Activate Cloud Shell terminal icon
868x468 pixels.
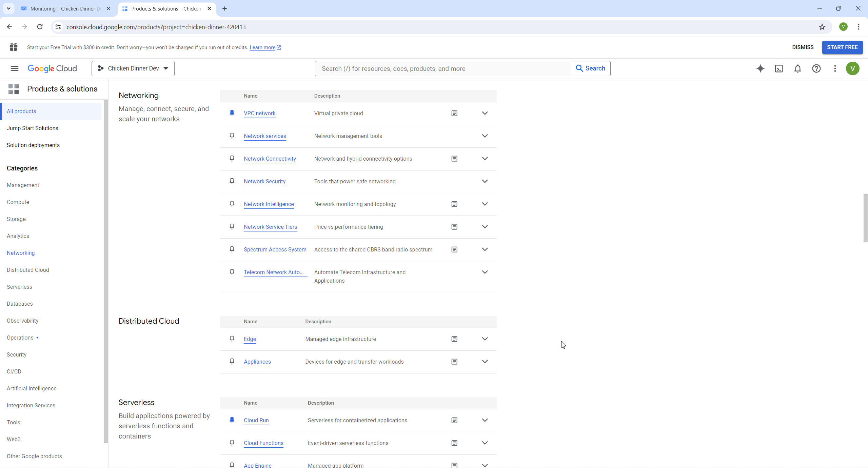(779, 68)
